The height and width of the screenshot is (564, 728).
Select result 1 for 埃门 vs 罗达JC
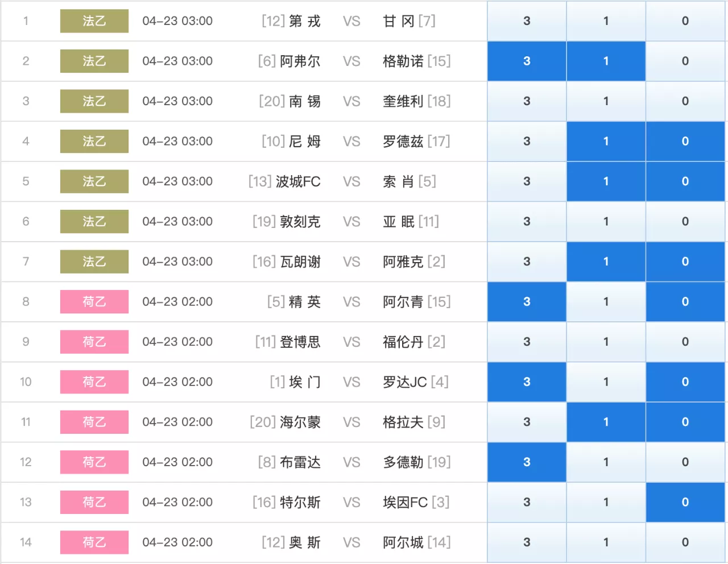(606, 381)
